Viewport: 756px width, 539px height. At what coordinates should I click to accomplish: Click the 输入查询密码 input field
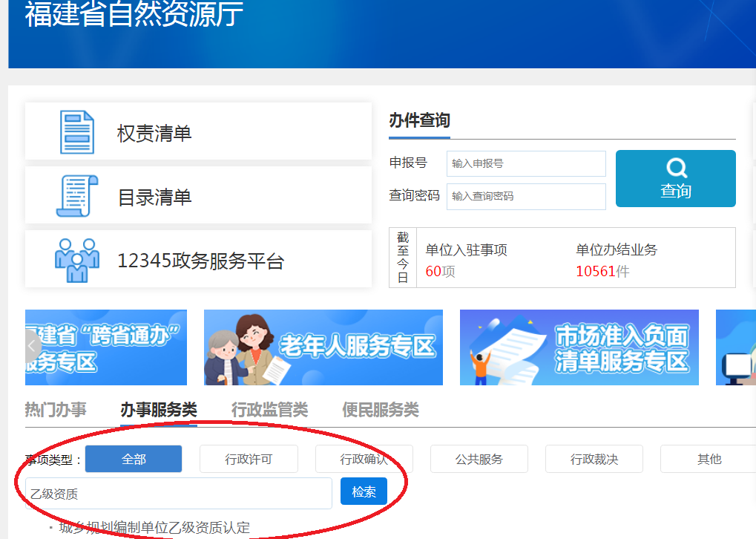pyautogui.click(x=526, y=196)
